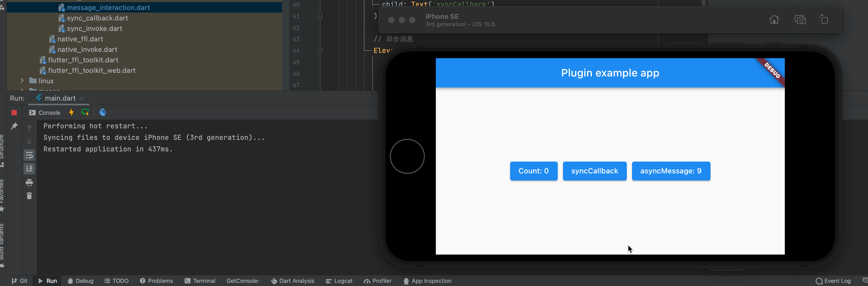Viewport: 868px width, 286px height.
Task: Open the Structure side panel
Action: [2, 151]
